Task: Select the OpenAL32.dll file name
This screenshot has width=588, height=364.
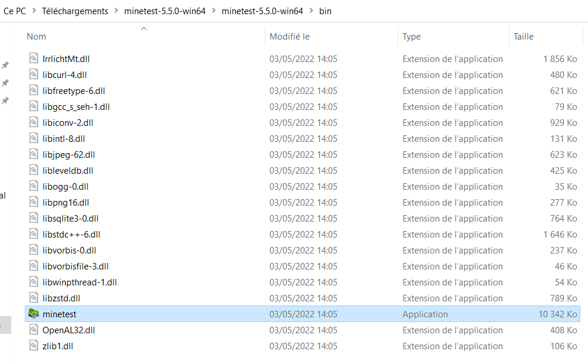Action: [69, 330]
